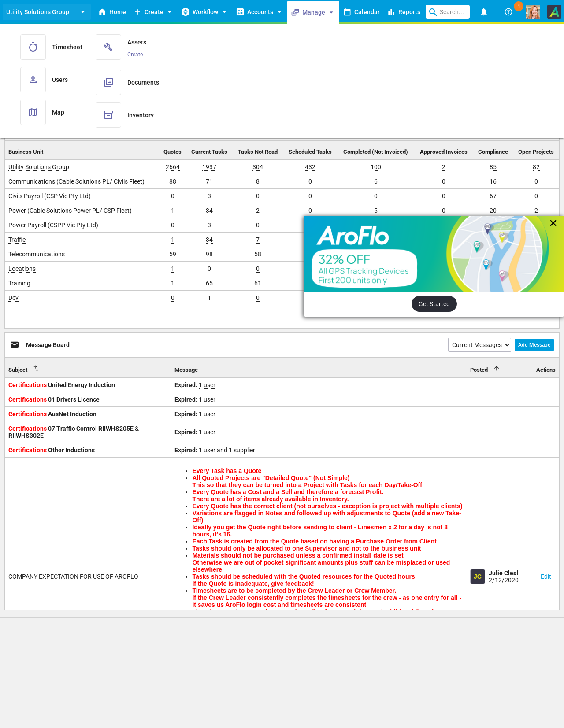Toggle Subject column sort order
This screenshot has width=564, height=728.
(x=36, y=369)
